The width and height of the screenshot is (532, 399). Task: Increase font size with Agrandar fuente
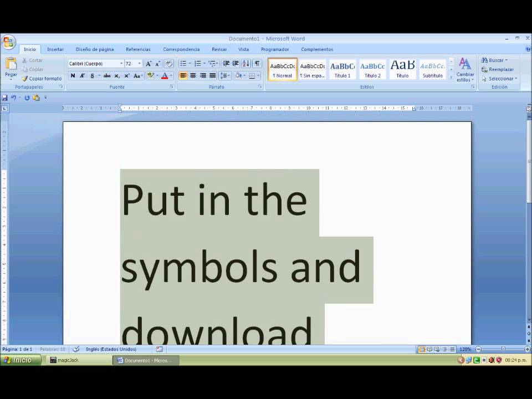149,63
